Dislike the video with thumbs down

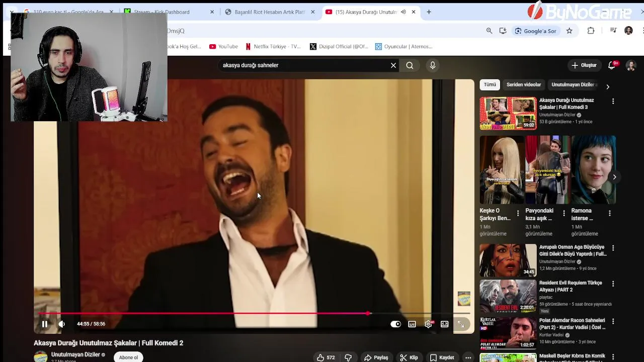348,357
